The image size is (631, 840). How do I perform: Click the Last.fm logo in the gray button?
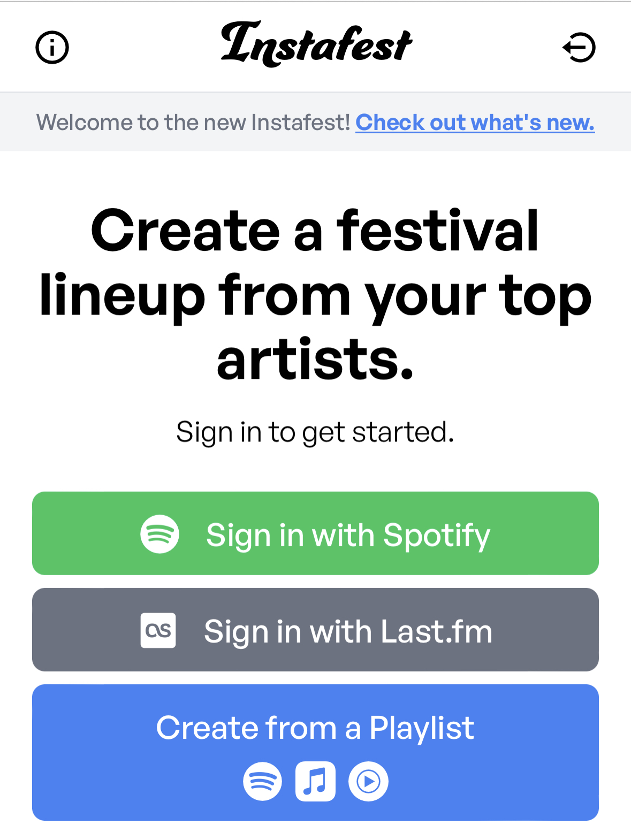tap(158, 630)
